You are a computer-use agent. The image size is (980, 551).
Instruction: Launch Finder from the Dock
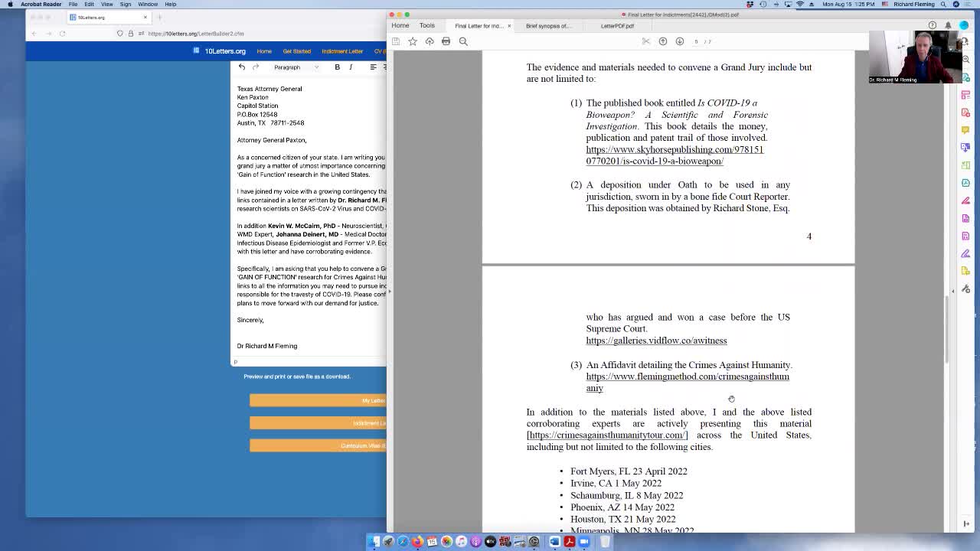click(374, 542)
